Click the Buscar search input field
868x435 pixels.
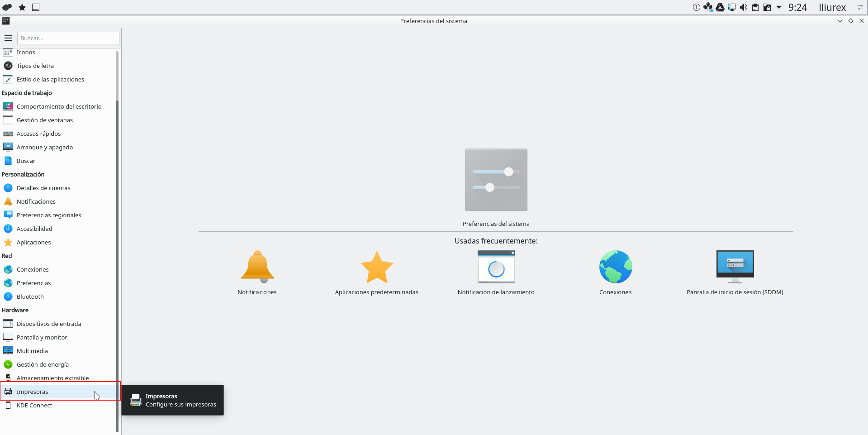[x=68, y=38]
